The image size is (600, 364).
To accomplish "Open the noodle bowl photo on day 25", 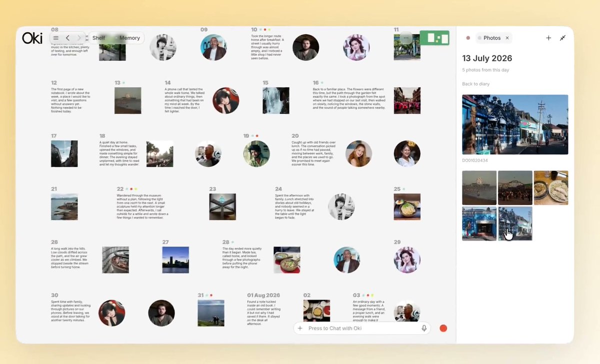I will (x=407, y=207).
